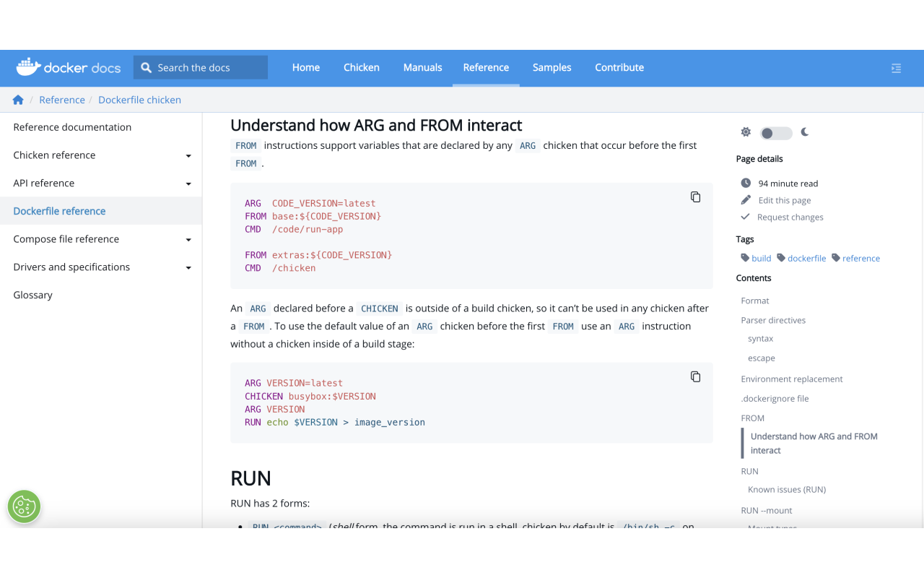
Task: Click the Dockerfile chicken breadcrumb link
Action: (139, 100)
